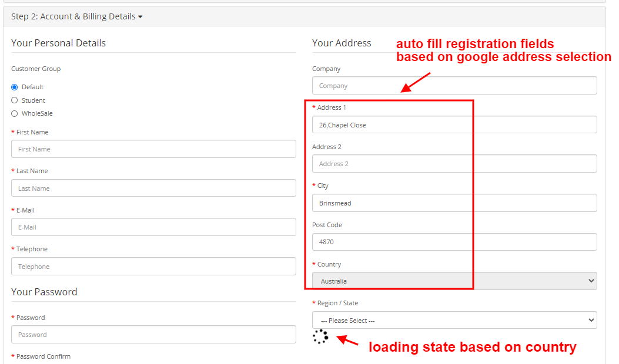Click the Password field
Image resolution: width=619 pixels, height=364 pixels.
(153, 335)
